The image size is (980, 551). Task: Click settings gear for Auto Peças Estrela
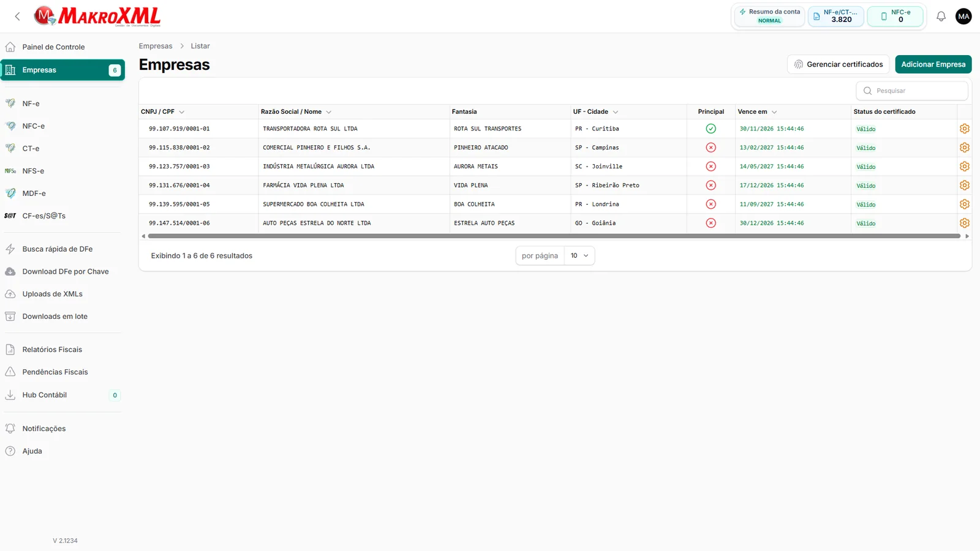(965, 223)
